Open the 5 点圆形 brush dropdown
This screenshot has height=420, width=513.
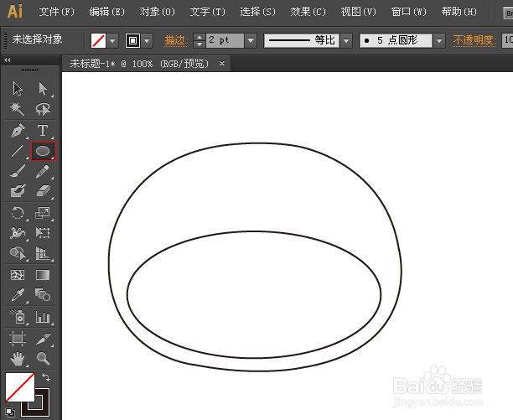pos(439,40)
